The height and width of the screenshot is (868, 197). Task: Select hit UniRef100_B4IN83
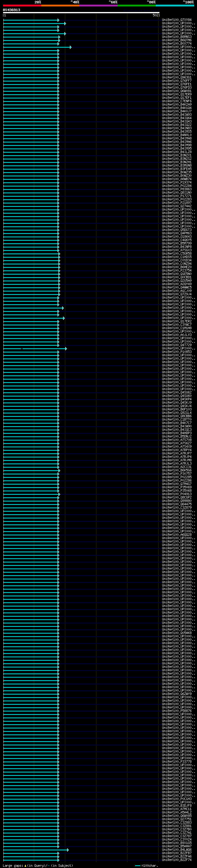click(177, 128)
